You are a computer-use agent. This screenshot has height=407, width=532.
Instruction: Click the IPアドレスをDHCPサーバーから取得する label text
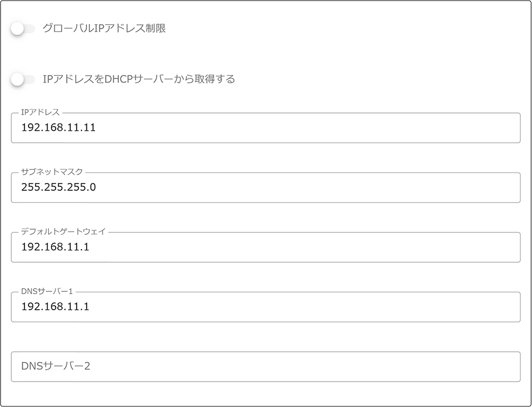(138, 79)
